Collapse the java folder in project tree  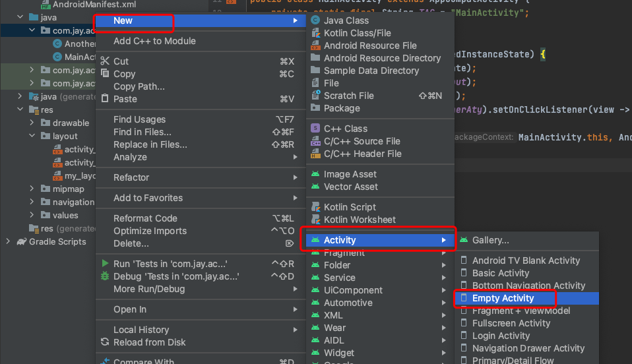click(20, 17)
